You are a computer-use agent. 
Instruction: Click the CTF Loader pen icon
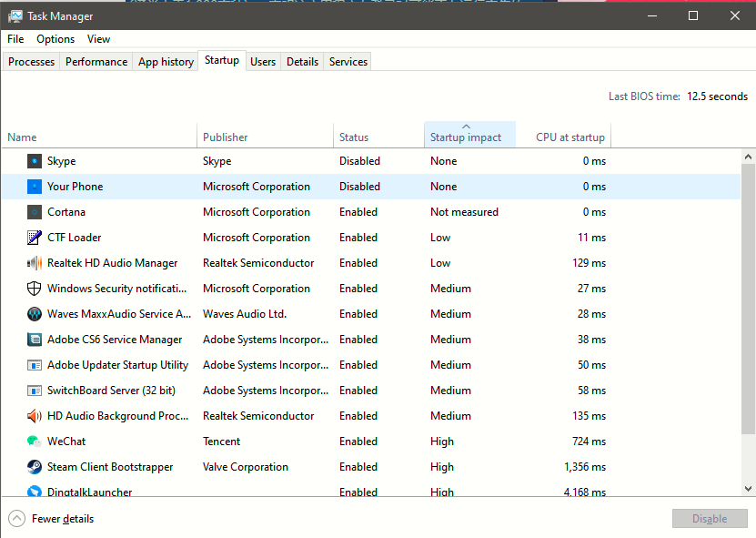[x=35, y=238]
